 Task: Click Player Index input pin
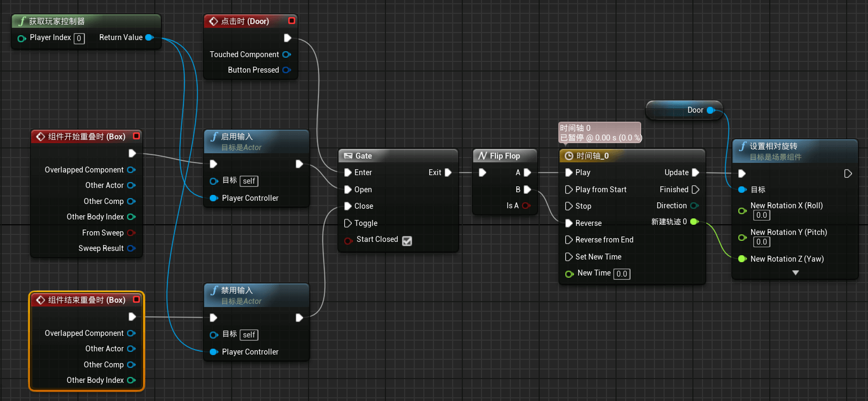(x=22, y=38)
